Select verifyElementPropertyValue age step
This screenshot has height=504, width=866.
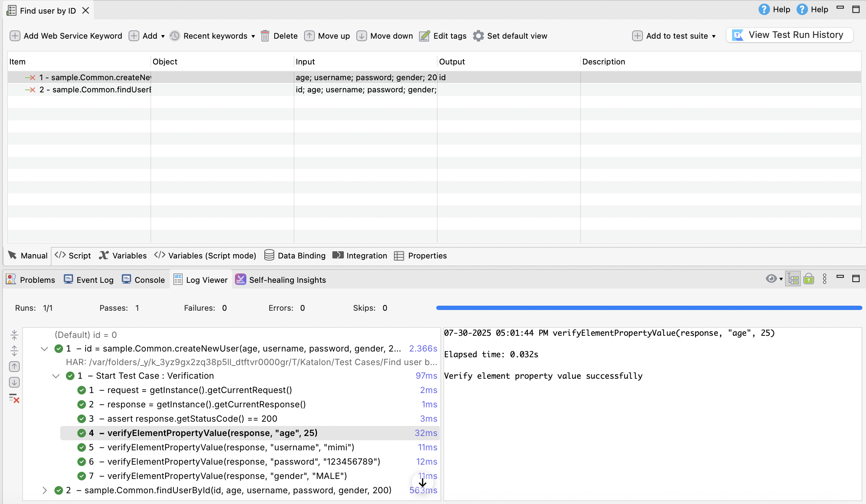tap(250, 433)
